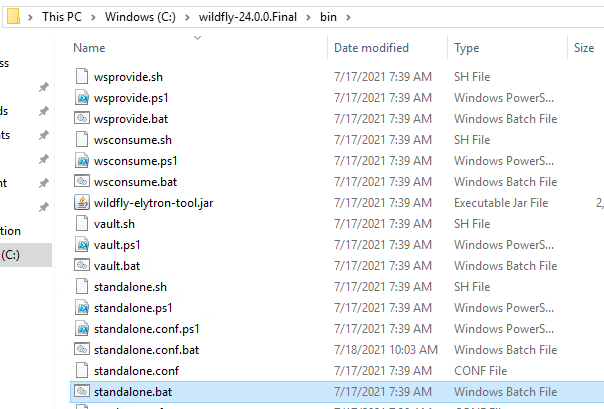This screenshot has height=409, width=604.
Task: Click the standalone.conf.ps1 PowerShell icon
Action: coord(82,328)
